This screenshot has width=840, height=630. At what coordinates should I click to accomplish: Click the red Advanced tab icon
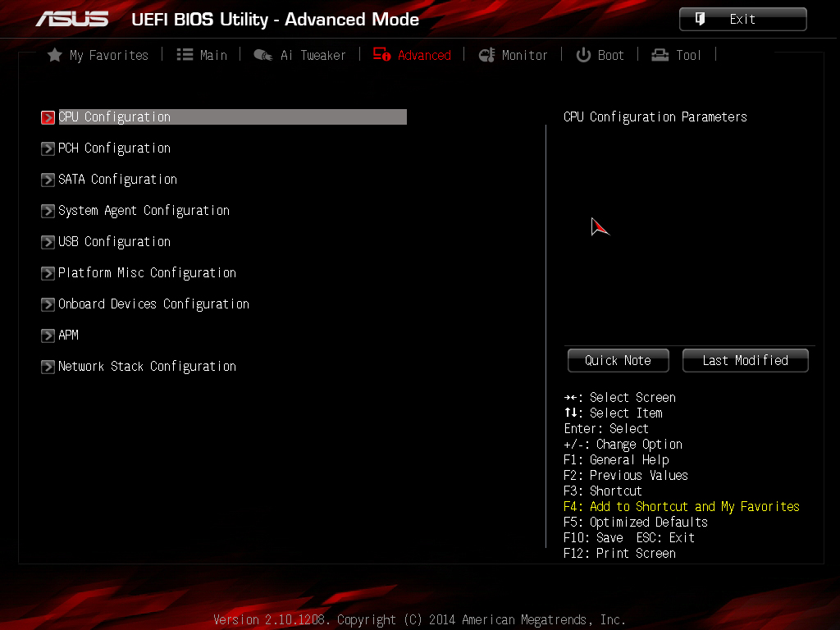(x=382, y=54)
